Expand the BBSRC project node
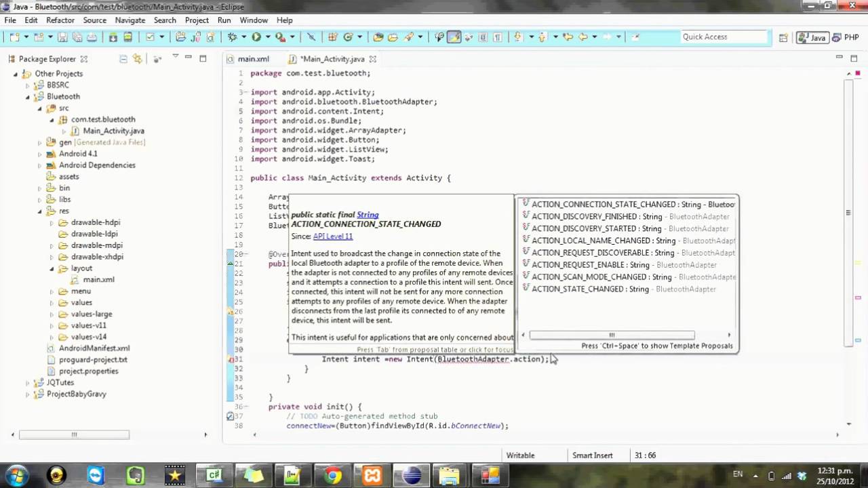This screenshot has height=488, width=868. pyautogui.click(x=28, y=85)
